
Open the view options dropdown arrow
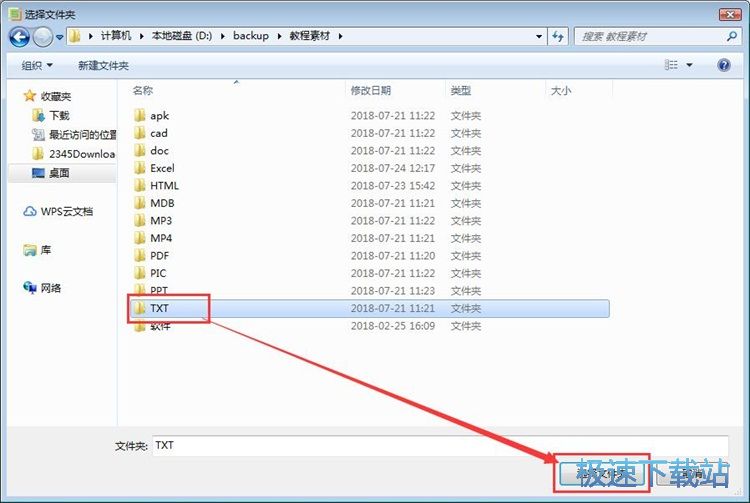(689, 65)
